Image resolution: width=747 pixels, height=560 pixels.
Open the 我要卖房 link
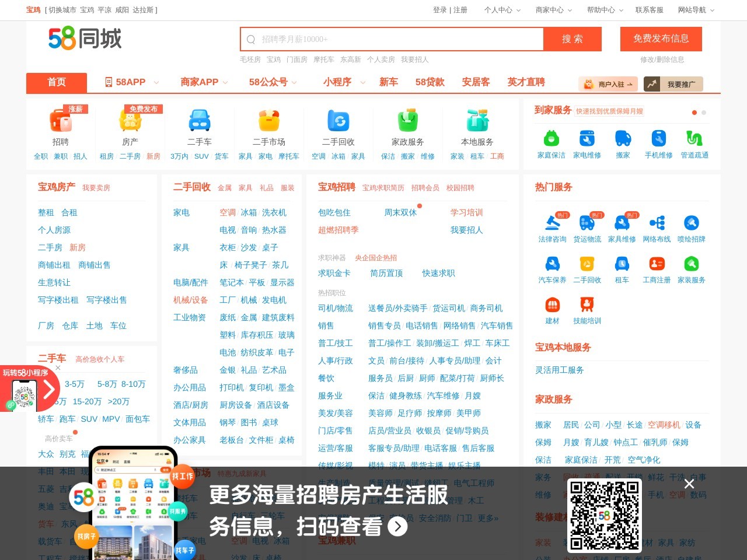coord(96,187)
